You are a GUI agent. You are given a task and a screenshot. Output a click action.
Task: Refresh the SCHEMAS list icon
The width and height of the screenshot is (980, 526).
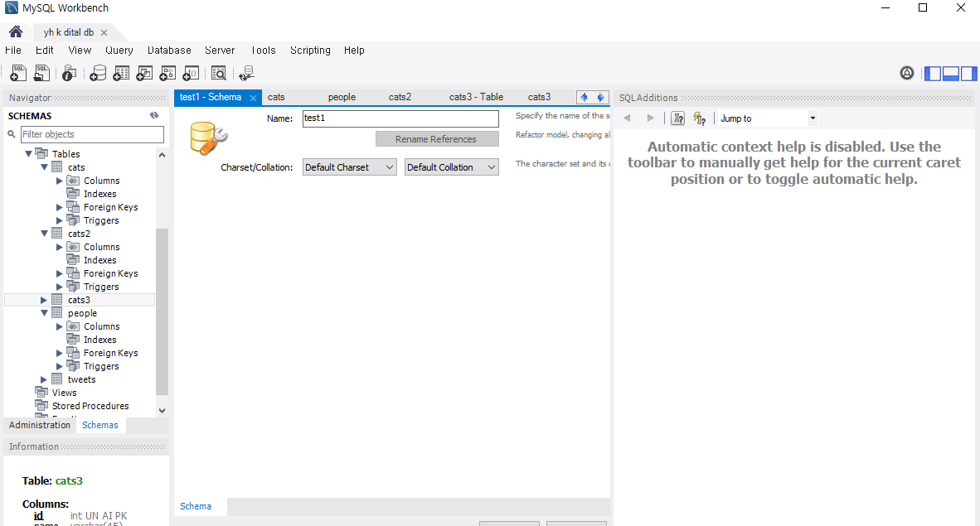point(154,116)
